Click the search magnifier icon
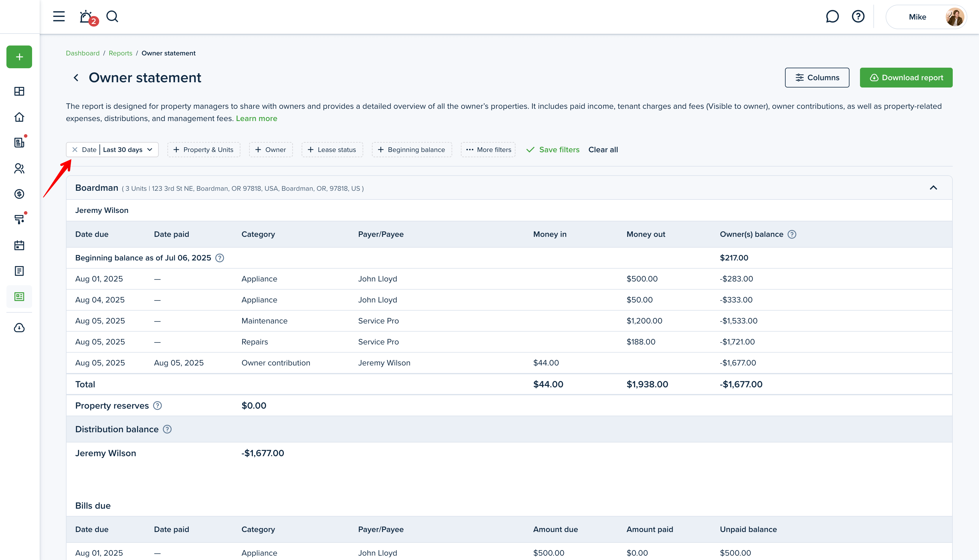Viewport: 979px width, 560px height. [112, 17]
